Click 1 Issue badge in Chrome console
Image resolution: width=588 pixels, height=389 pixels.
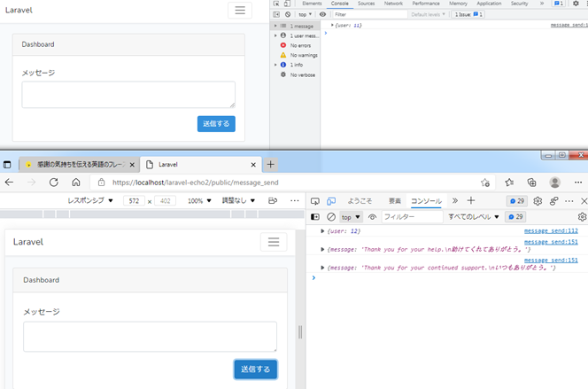468,14
